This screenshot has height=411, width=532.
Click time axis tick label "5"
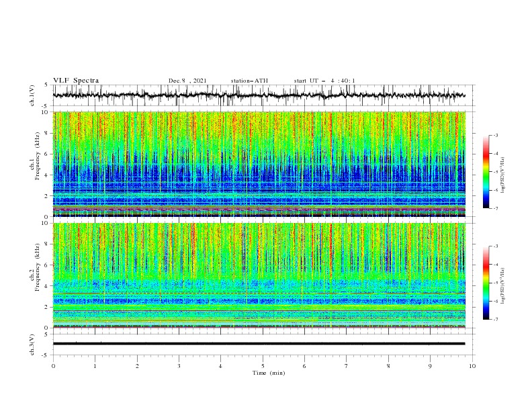point(263,366)
